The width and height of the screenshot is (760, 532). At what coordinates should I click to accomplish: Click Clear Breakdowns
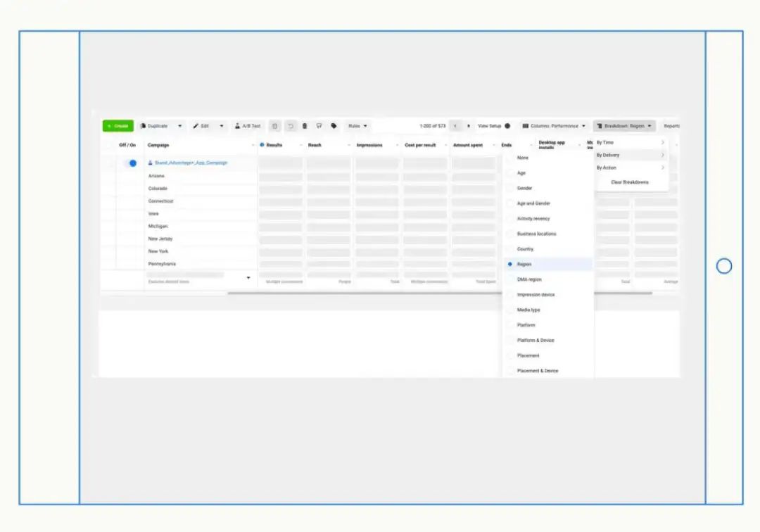coord(630,182)
